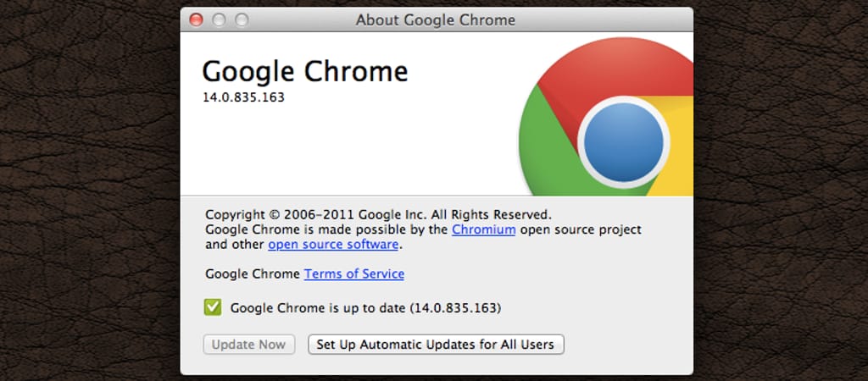Open the Terms of Service link
This screenshot has height=381, width=868.
pyautogui.click(x=354, y=273)
